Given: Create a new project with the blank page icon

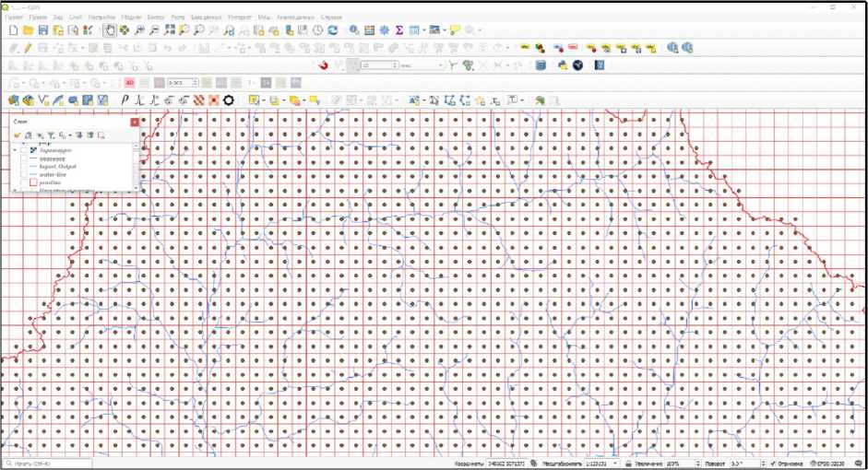Looking at the screenshot, I should 14,30.
